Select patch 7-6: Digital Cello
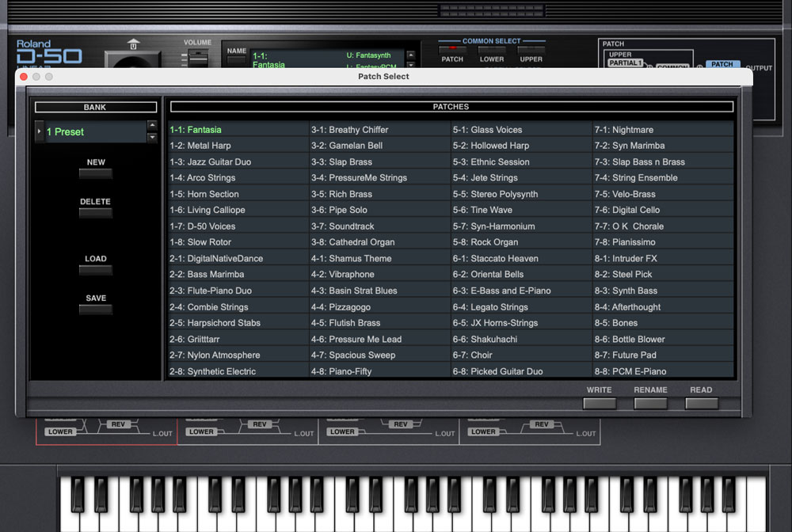 (x=663, y=210)
